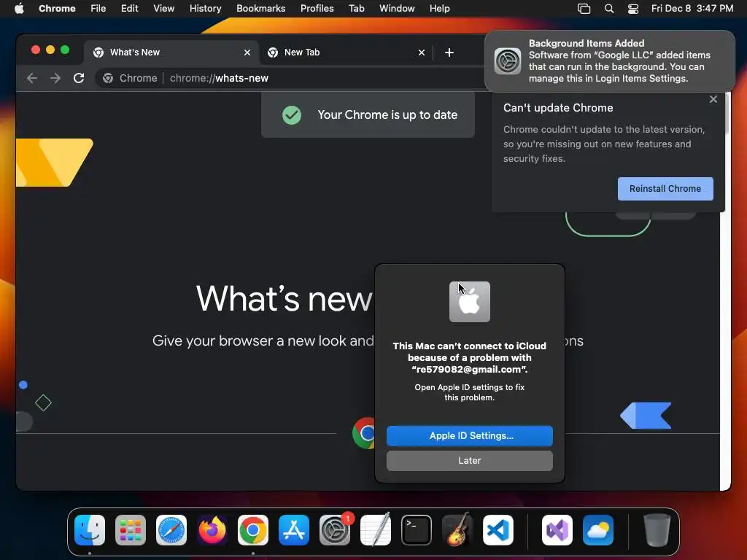The width and height of the screenshot is (747, 560).
Task: Open the Profiles menu
Action: [317, 9]
